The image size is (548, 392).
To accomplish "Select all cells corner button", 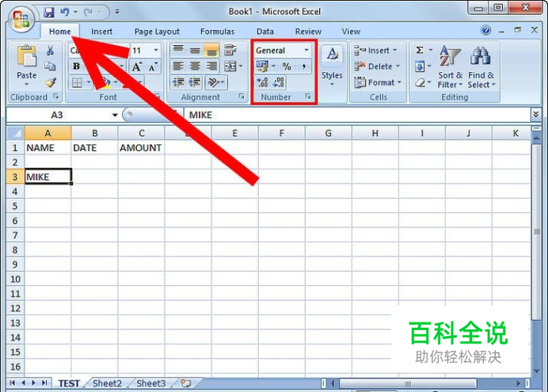I will 15,133.
